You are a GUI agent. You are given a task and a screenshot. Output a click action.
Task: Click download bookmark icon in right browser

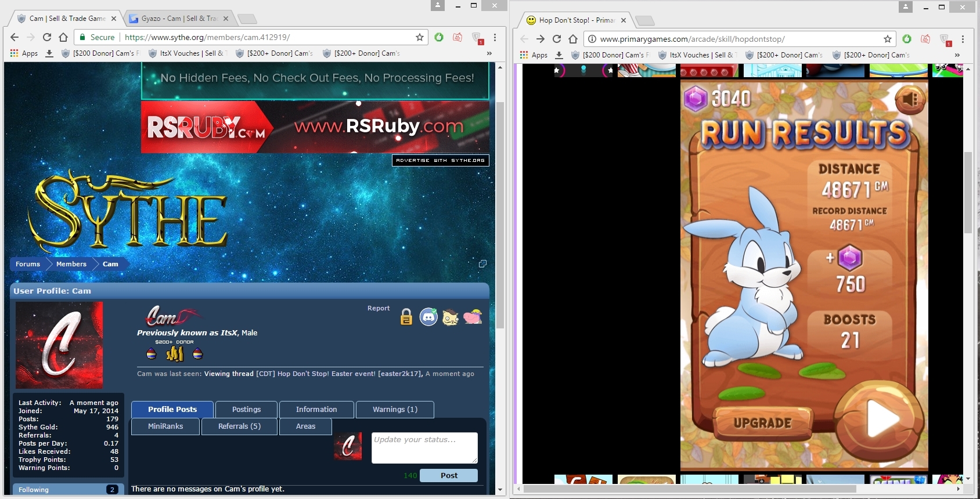point(559,55)
